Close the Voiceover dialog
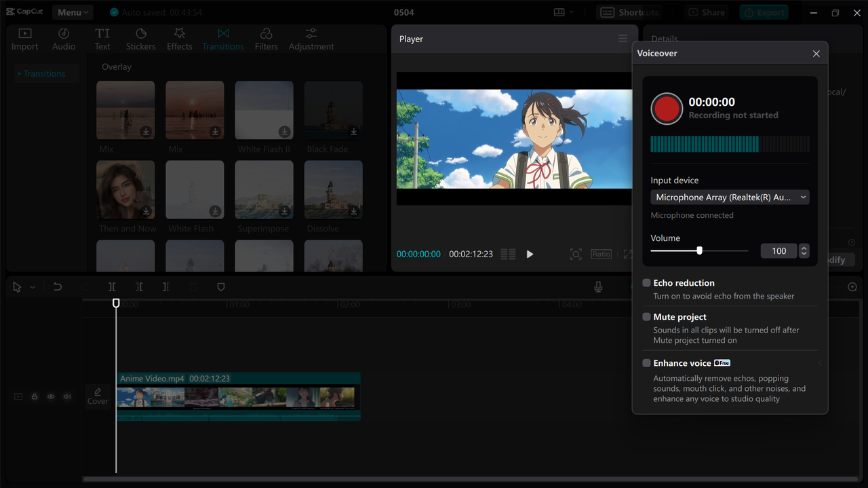Screen dimensions: 868x488 point(816,54)
